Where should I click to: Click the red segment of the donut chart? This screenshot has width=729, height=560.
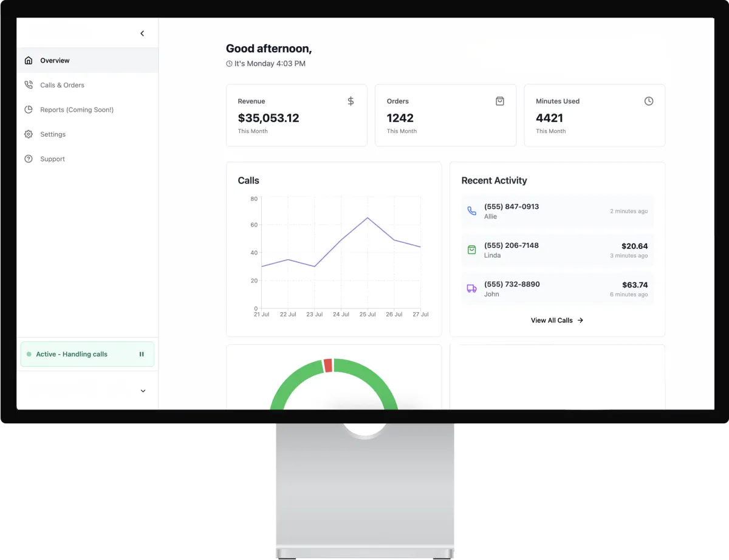point(328,365)
